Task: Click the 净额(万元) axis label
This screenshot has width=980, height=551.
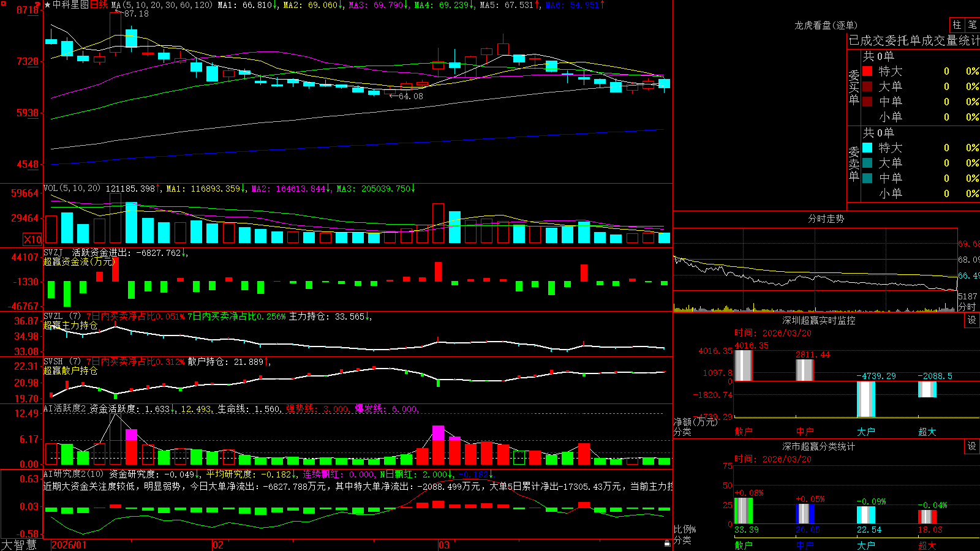Action: point(695,422)
